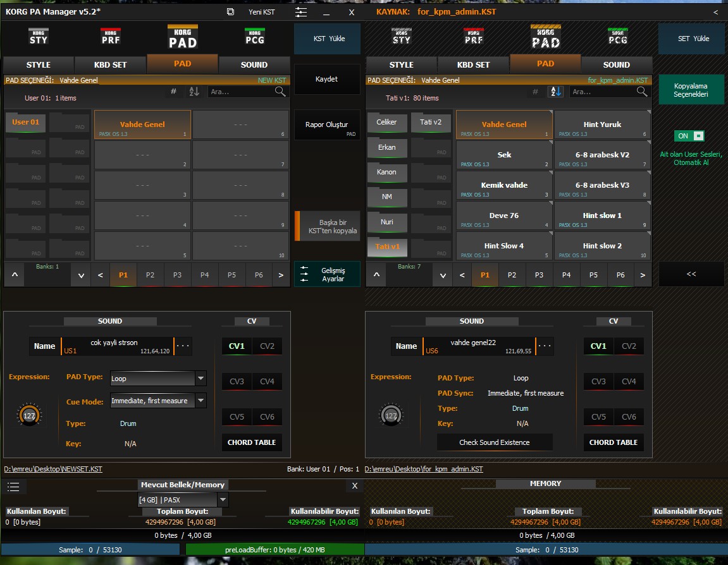Click the search magnifier icon in left panel
The height and width of the screenshot is (565, 728).
coord(280,92)
